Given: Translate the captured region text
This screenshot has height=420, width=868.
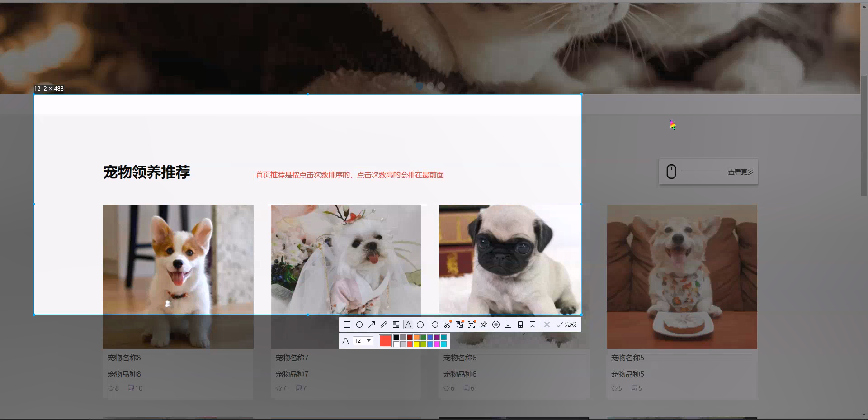Looking at the screenshot, I should tap(459, 325).
